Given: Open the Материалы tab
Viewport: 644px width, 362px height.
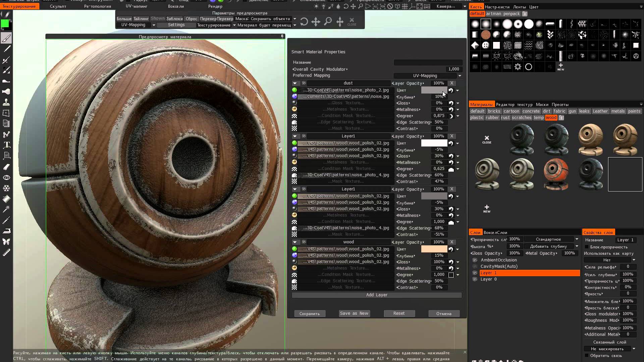Looking at the screenshot, I should (481, 104).
